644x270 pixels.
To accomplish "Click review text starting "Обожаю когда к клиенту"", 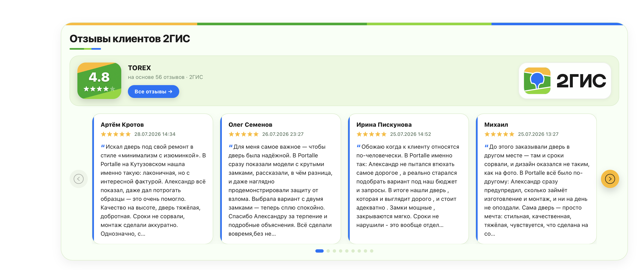I will coord(408,186).
